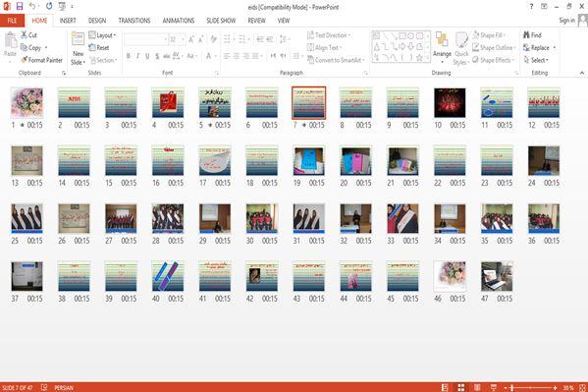Redo the last action
Screen dimensions: 588x392
point(49,6)
